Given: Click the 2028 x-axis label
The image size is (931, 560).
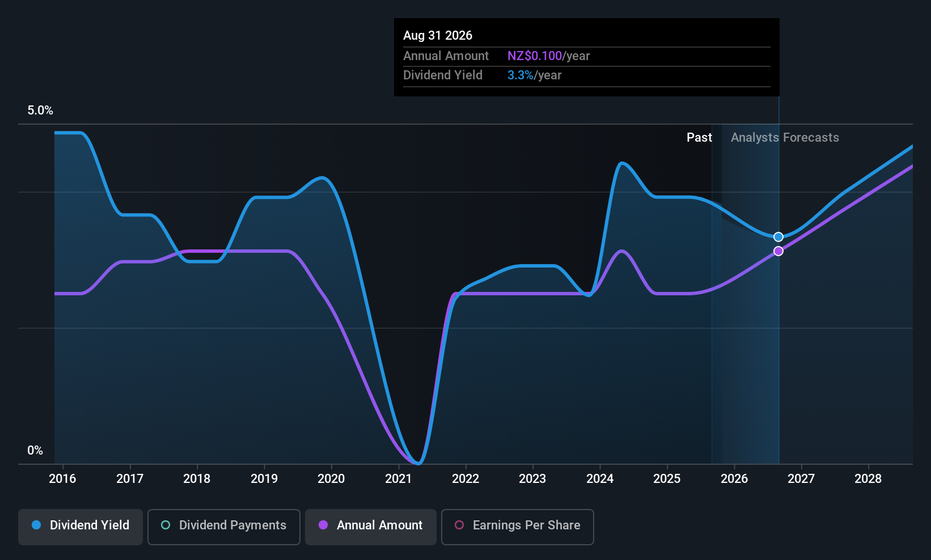Looking at the screenshot, I should (868, 478).
